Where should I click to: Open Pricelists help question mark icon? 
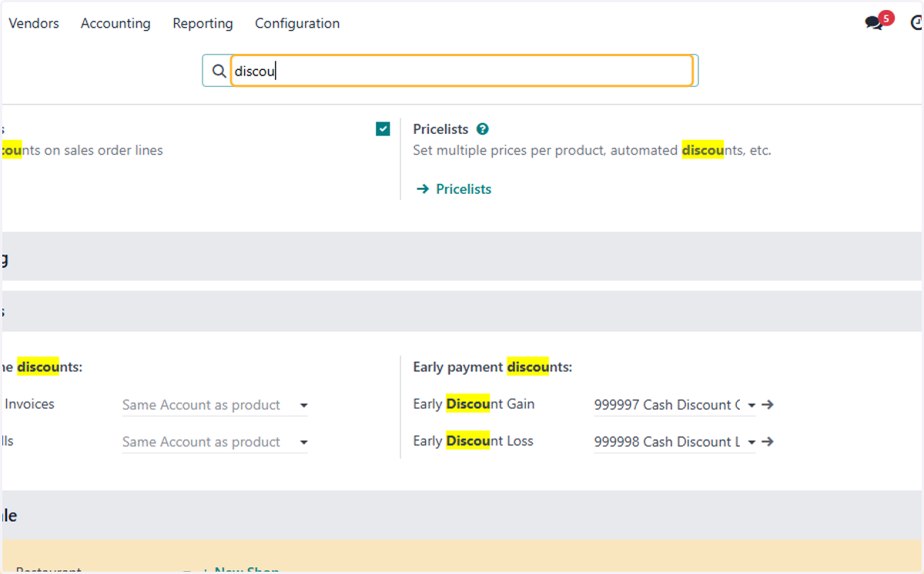coord(482,129)
